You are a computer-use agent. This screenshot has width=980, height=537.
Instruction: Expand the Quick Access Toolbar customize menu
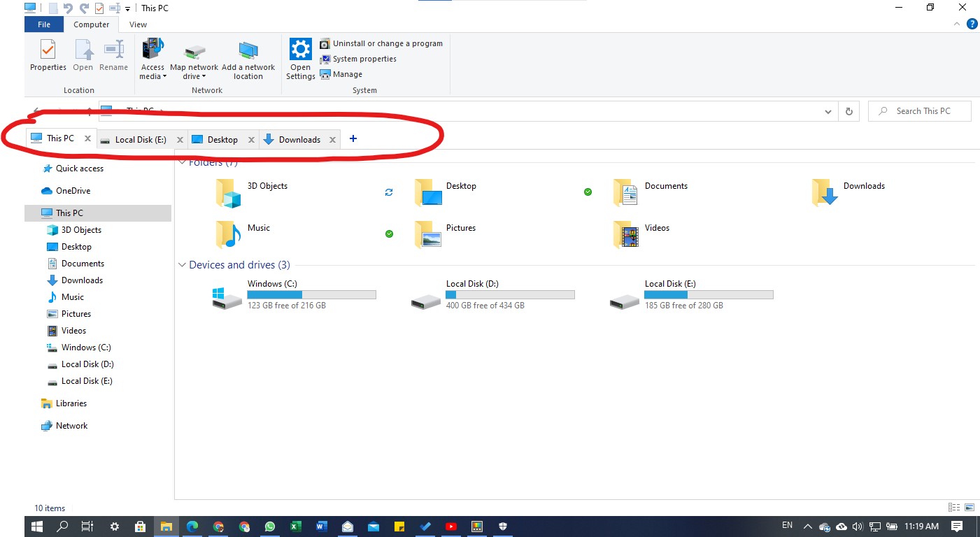(127, 8)
